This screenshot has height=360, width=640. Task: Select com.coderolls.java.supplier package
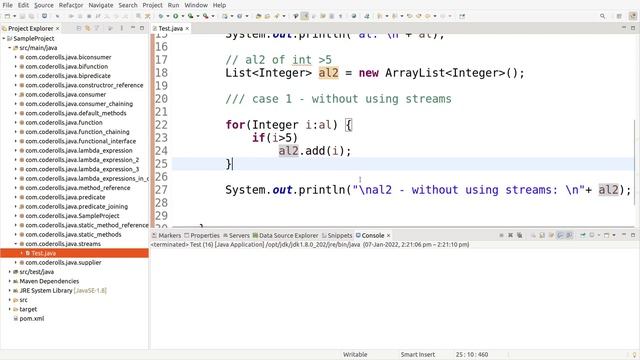coord(63,262)
